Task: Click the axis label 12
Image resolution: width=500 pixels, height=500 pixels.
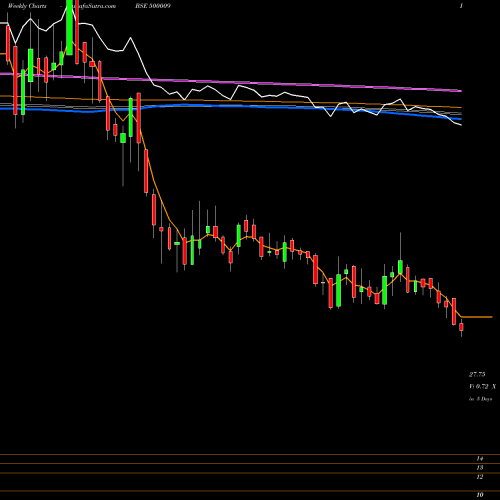Action: pos(480,477)
